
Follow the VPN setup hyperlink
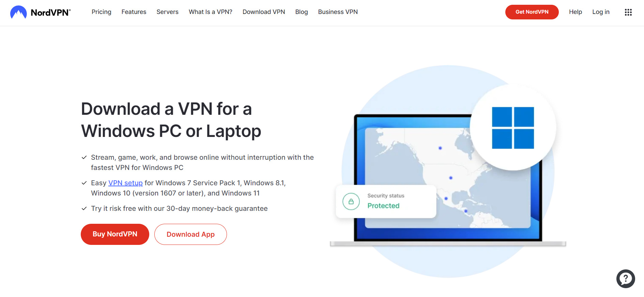[125, 183]
